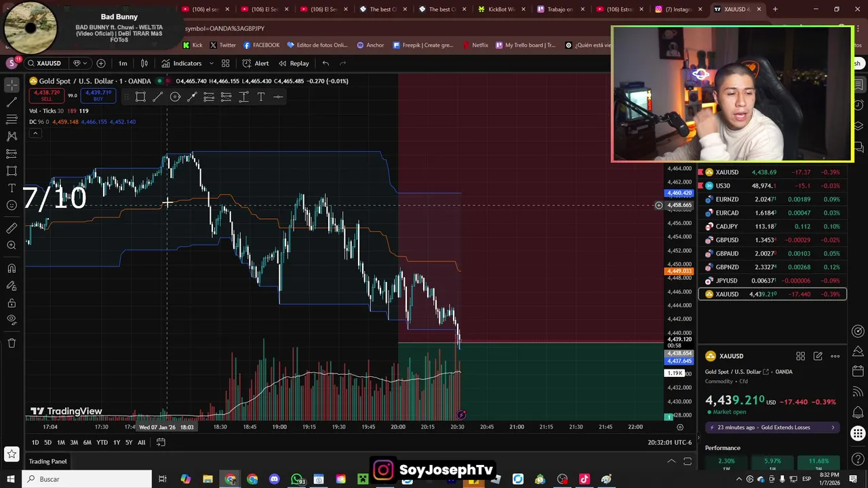This screenshot has height=488, width=868.
Task: Click the compare or add symbol plus icon
Action: tap(101, 63)
